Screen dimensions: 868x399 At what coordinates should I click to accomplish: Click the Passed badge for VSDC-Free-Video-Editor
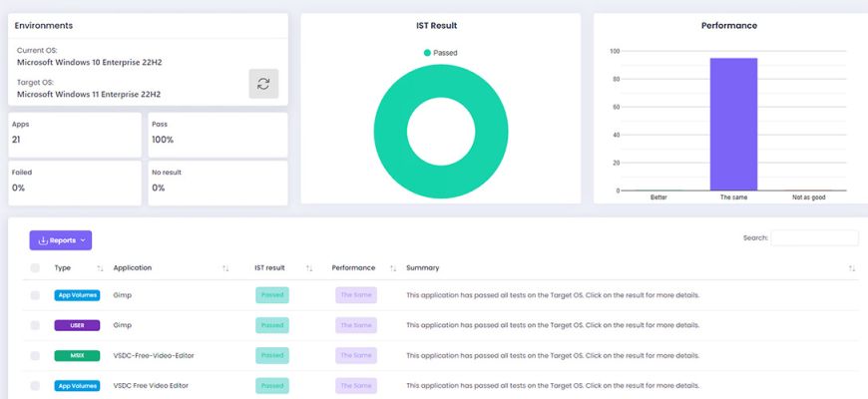point(272,356)
